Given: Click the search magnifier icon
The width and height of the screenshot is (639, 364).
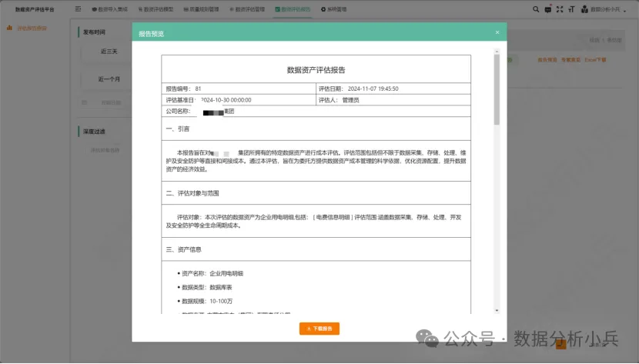Looking at the screenshot, I should coord(536,9).
